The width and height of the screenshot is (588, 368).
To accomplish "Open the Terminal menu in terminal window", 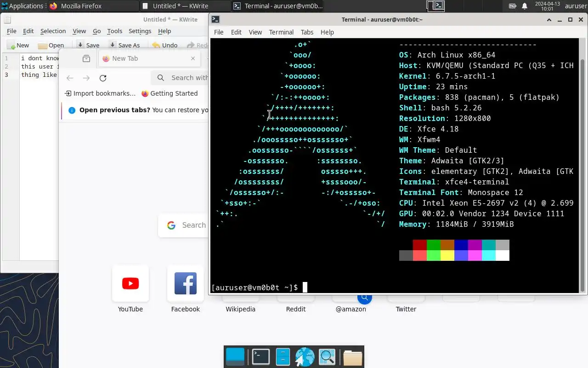I will point(281,32).
